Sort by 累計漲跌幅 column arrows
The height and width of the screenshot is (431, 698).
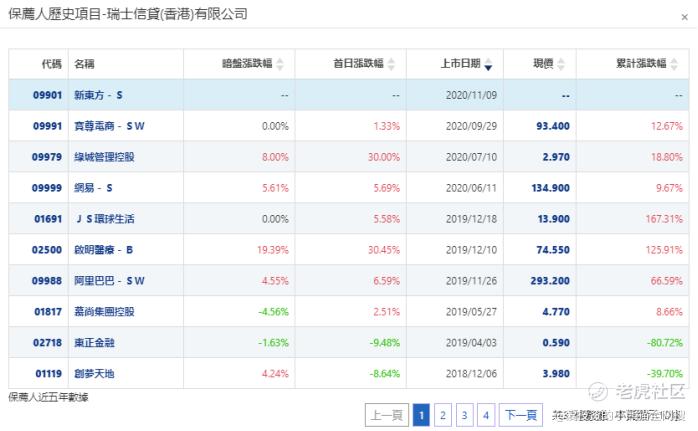(x=674, y=64)
